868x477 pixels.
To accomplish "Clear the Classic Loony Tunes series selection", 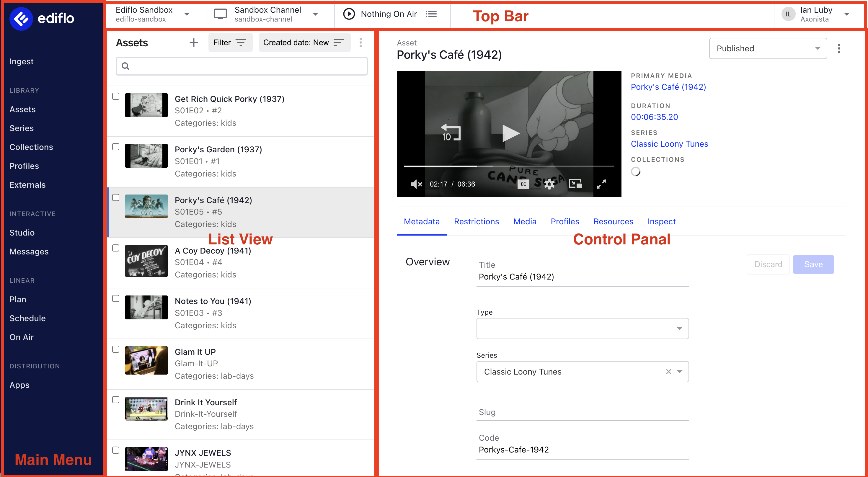I will (x=668, y=372).
